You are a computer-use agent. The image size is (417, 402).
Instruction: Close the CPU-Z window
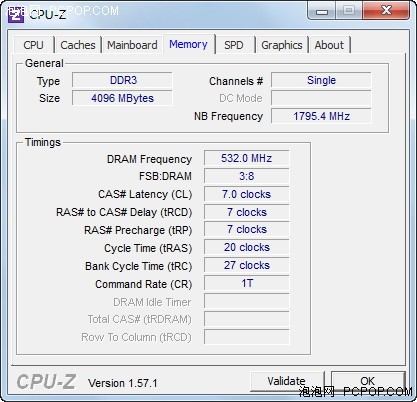(386, 11)
